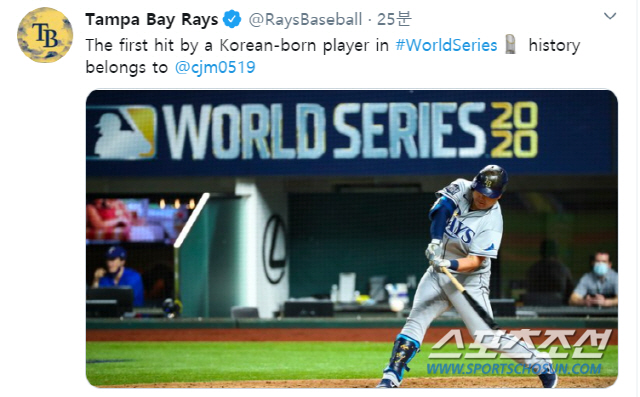
Task: Click the Korean Sports Chosun watermark logo
Action: pos(520,343)
